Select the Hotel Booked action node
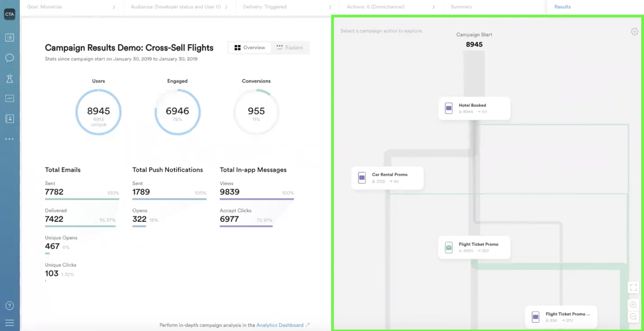This screenshot has height=331, width=644. point(474,108)
